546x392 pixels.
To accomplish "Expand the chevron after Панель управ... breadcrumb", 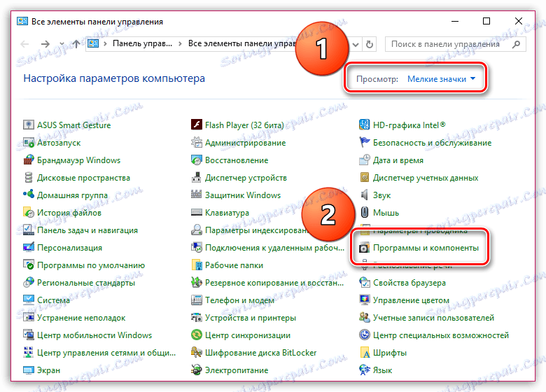I will [x=180, y=44].
